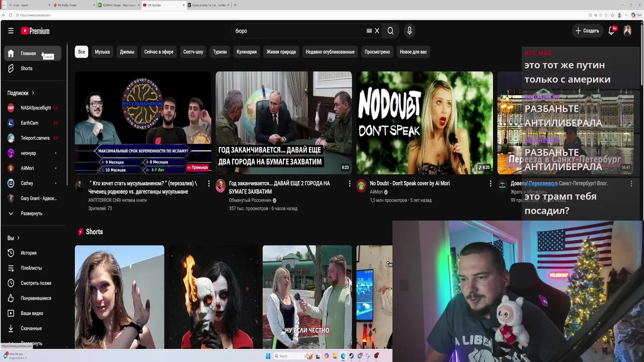Select the Живая природа chip

[281, 52]
